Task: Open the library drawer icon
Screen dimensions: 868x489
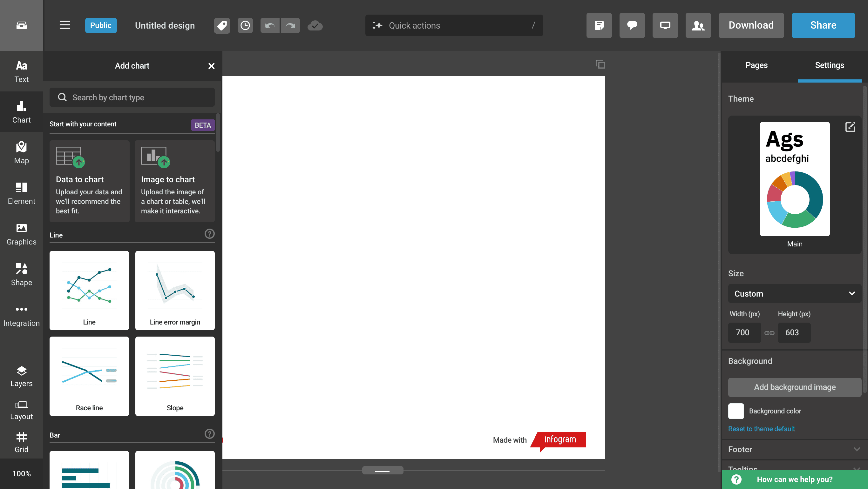Action: [x=22, y=25]
